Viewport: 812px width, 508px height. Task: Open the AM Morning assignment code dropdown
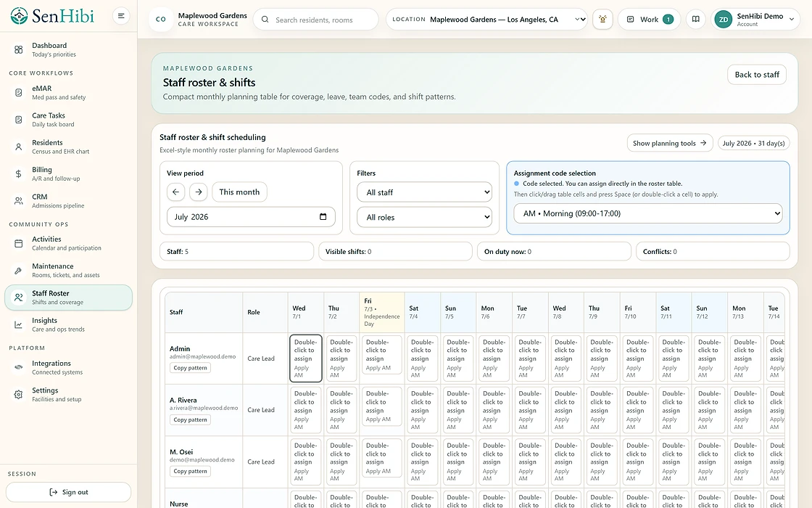click(648, 213)
